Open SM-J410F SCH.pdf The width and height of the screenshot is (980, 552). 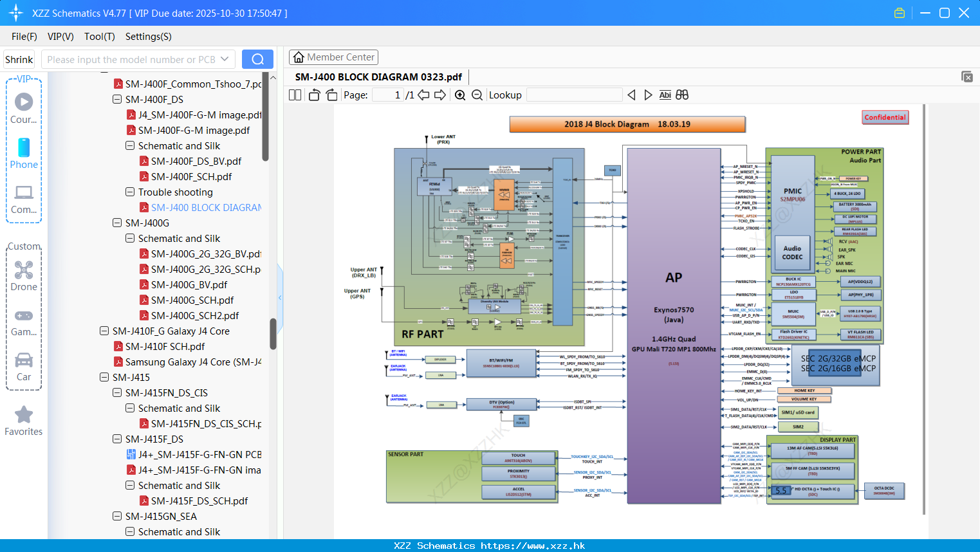(160, 346)
